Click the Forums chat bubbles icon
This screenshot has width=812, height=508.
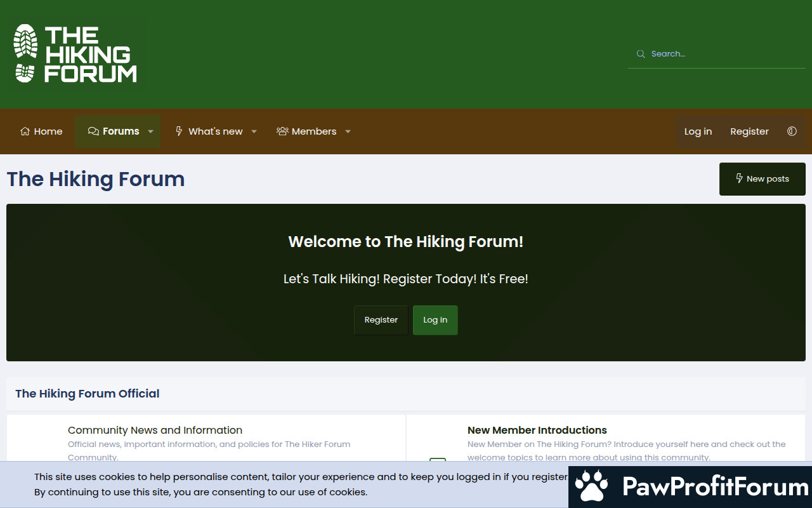click(x=93, y=131)
